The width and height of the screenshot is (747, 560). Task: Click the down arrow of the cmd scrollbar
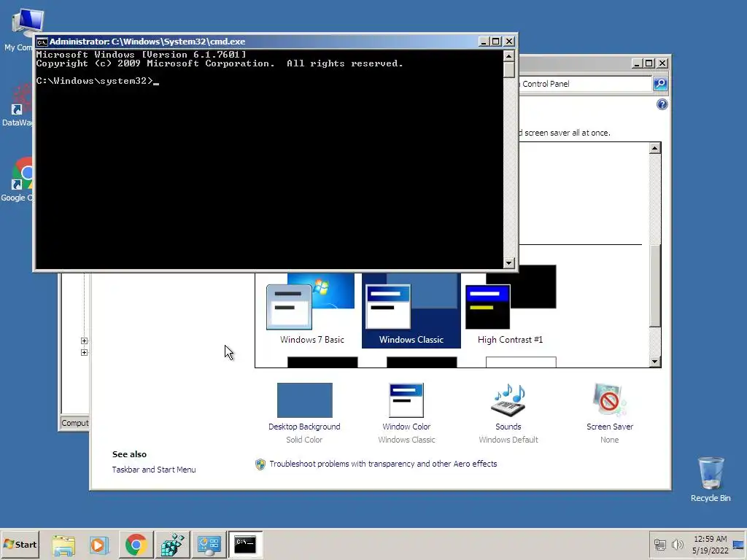click(x=508, y=262)
